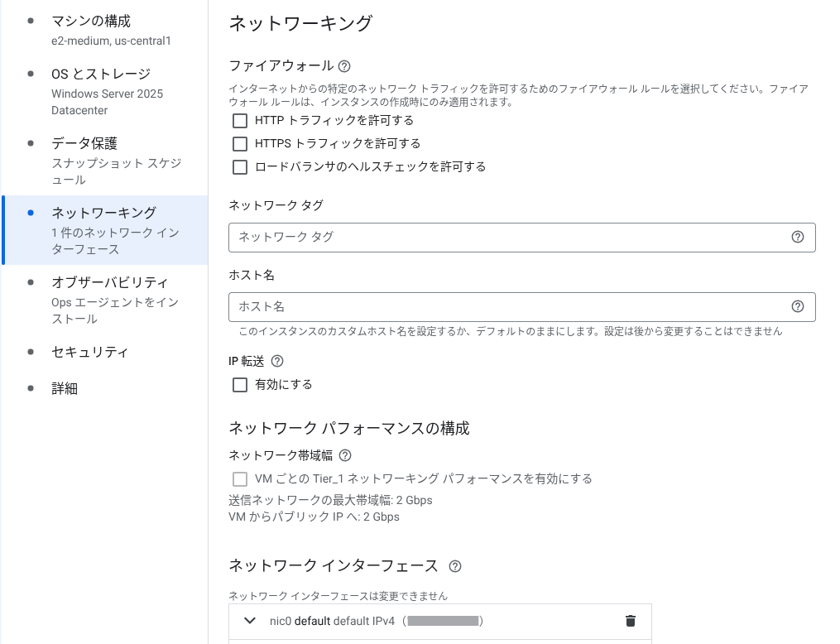Click help icon next to IP 転送
Image resolution: width=840 pixels, height=644 pixels.
point(277,361)
